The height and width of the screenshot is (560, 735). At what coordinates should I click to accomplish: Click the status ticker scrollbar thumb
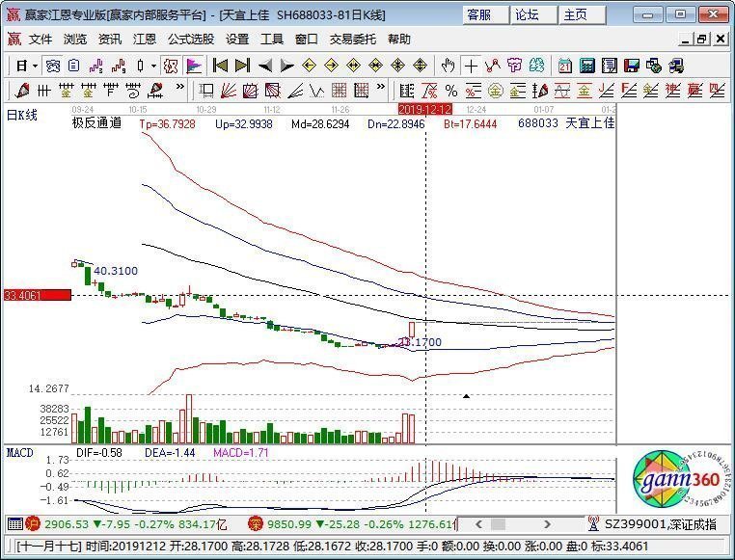coord(498,524)
